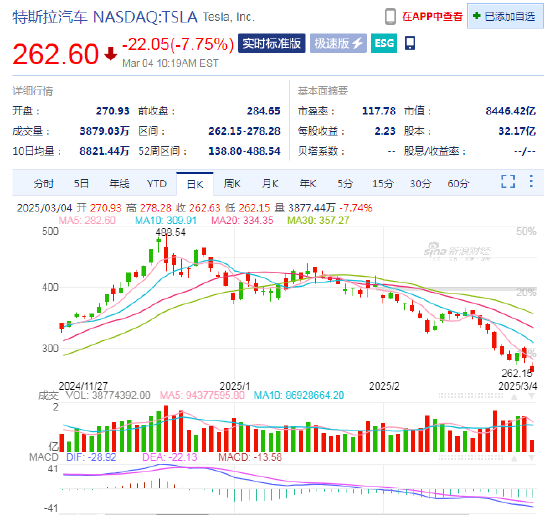Click the DEA: -22.13 MACD label
Image resolution: width=550 pixels, height=515 pixels.
[x=169, y=457]
